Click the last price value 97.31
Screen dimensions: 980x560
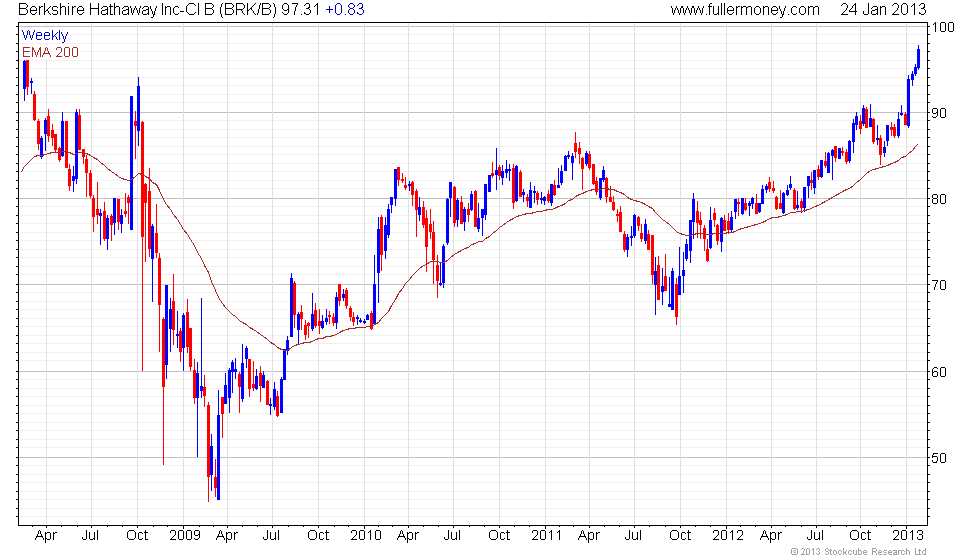point(301,9)
